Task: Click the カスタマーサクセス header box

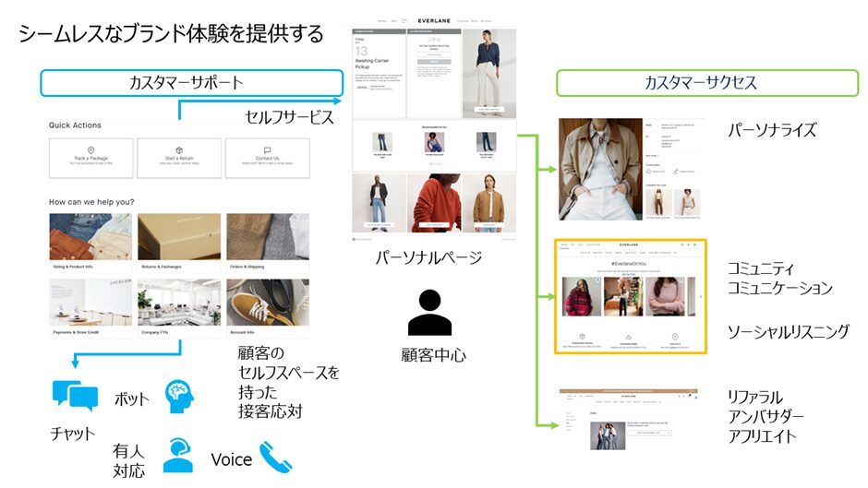Action: pyautogui.click(x=707, y=83)
